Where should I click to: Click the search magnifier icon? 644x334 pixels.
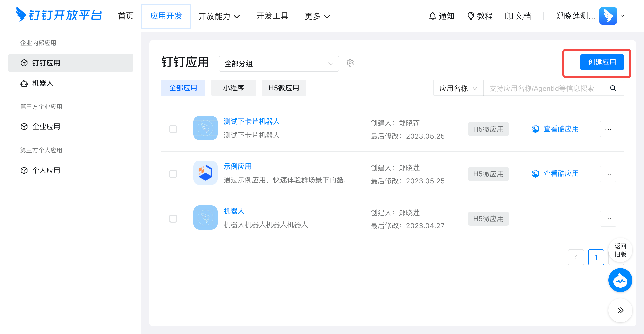point(613,88)
